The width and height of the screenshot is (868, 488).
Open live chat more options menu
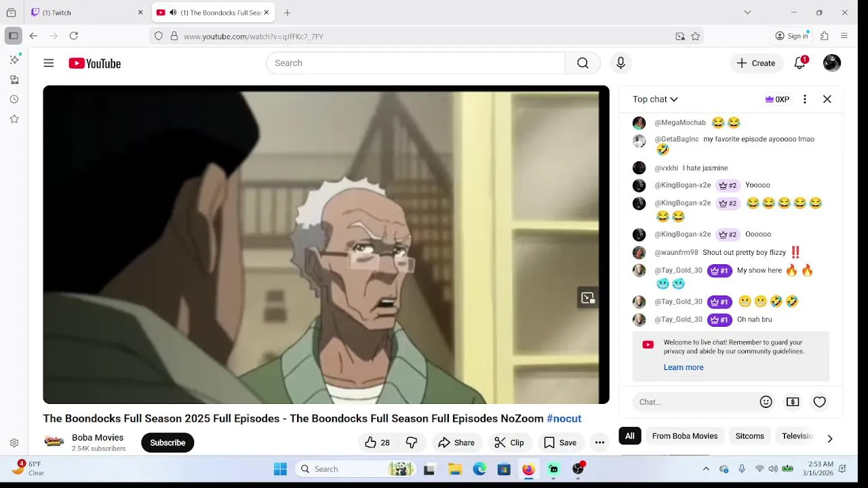click(805, 99)
